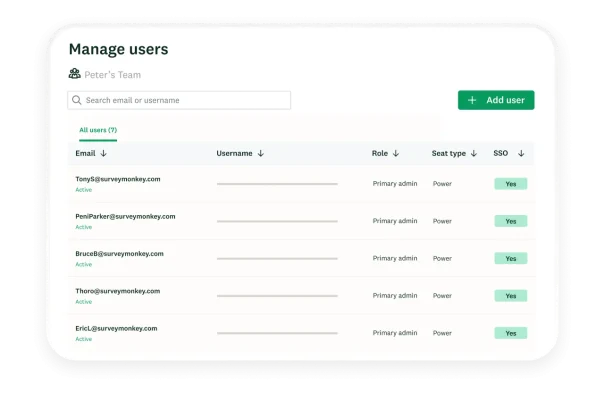Click the Peter's Team label

tap(112, 75)
